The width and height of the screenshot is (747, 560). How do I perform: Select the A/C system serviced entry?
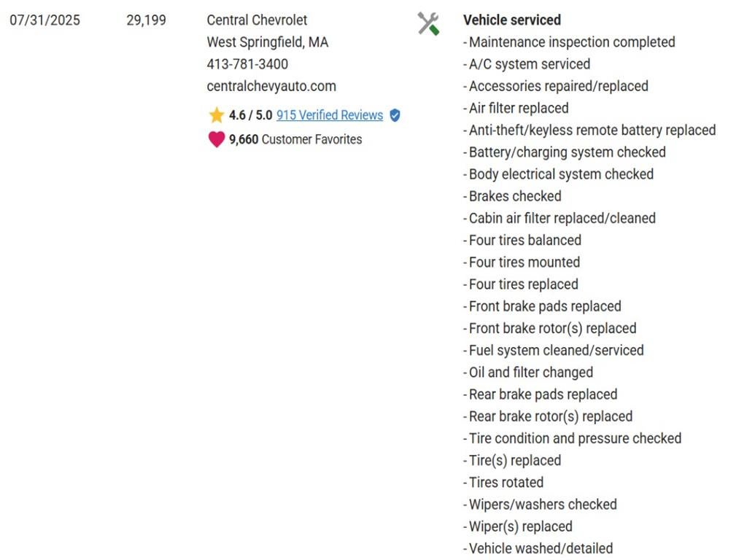529,64
